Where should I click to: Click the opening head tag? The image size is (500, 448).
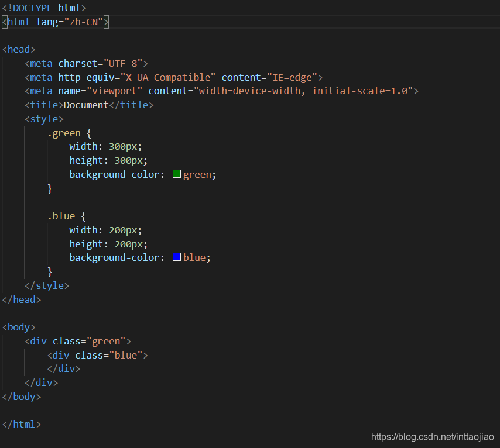coord(19,49)
